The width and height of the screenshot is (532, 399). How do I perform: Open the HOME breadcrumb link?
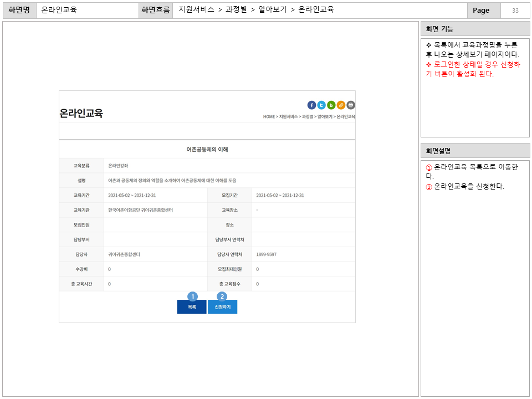point(269,116)
